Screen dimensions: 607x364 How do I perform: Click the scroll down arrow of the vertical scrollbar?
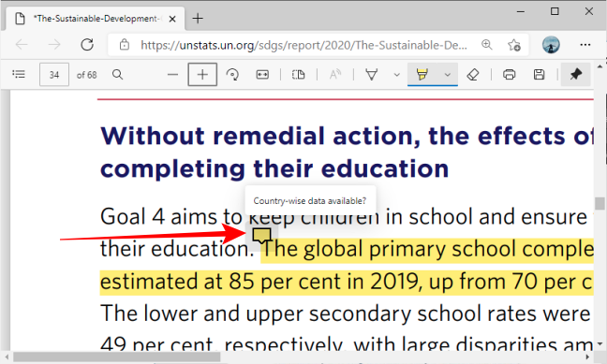tap(600, 343)
